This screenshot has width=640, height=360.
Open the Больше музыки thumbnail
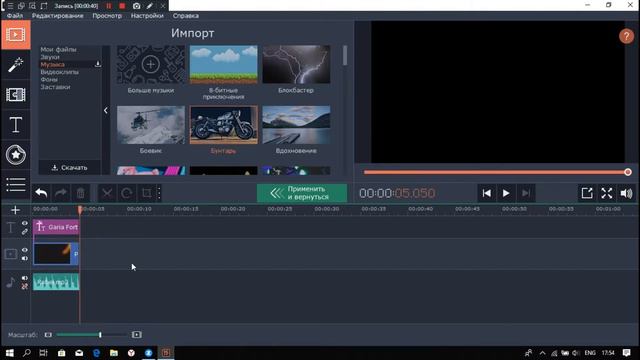[151, 64]
